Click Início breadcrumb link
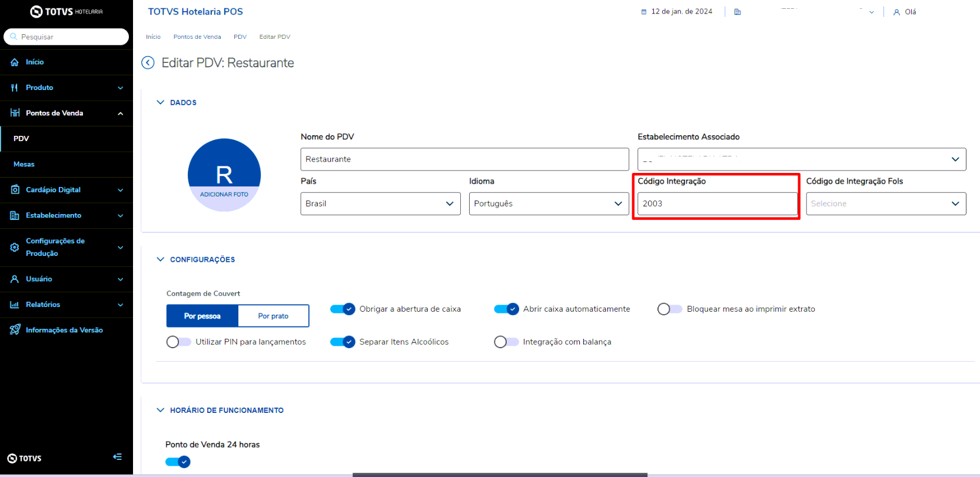980x477 pixels. click(153, 36)
